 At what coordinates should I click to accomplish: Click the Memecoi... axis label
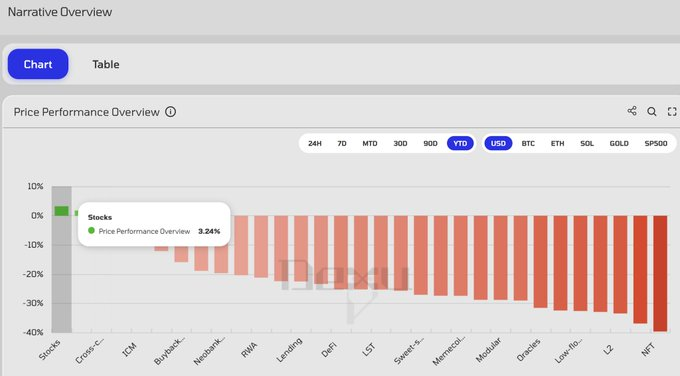(x=448, y=351)
